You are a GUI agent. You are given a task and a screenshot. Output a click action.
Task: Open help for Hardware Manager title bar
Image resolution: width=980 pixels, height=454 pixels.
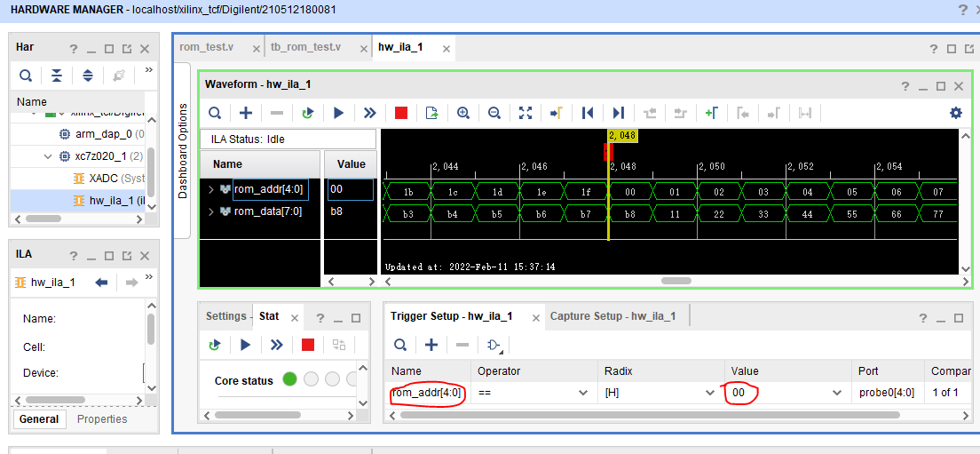(962, 10)
